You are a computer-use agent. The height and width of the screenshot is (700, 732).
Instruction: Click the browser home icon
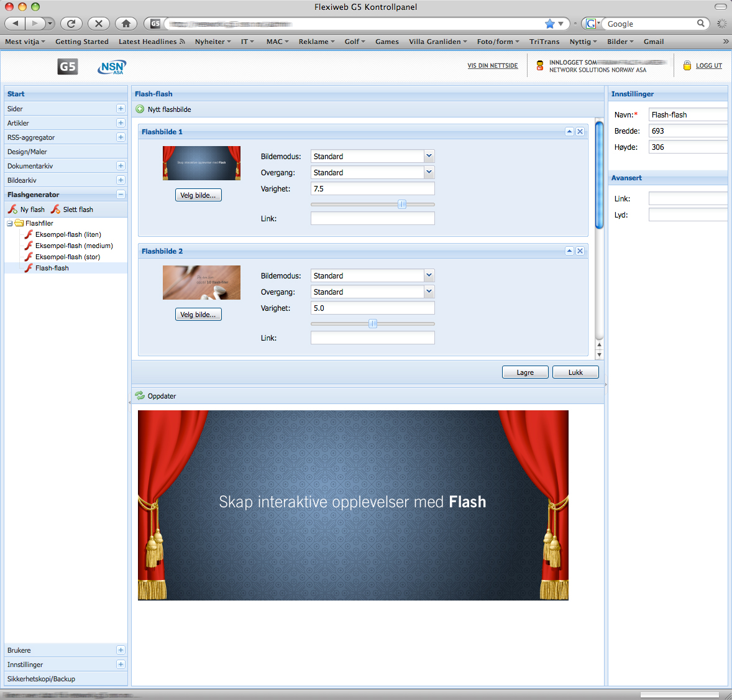pyautogui.click(x=126, y=24)
